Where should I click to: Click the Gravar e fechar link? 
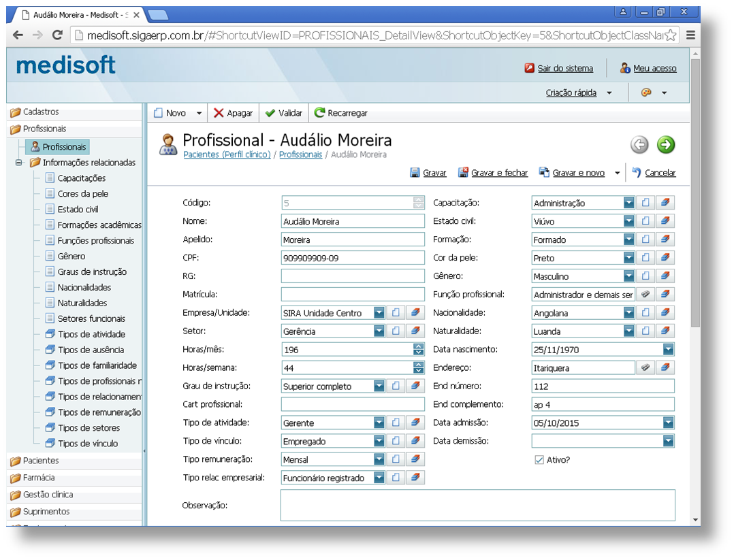(x=498, y=173)
